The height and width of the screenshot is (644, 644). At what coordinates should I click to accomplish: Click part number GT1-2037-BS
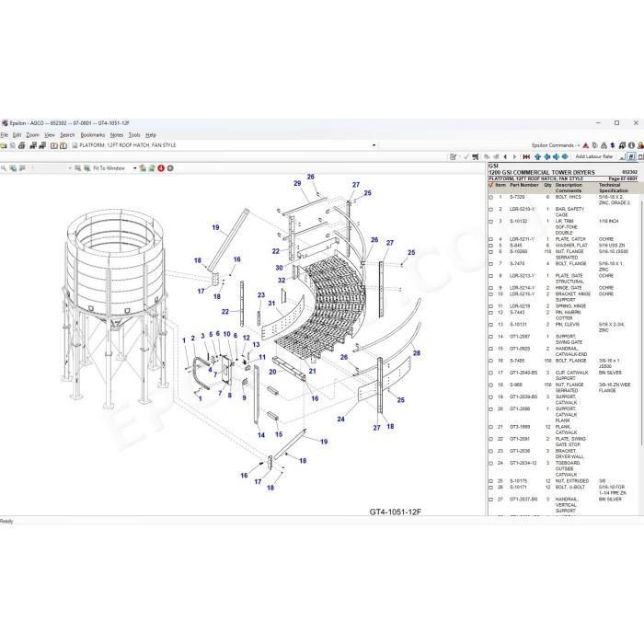tap(523, 499)
